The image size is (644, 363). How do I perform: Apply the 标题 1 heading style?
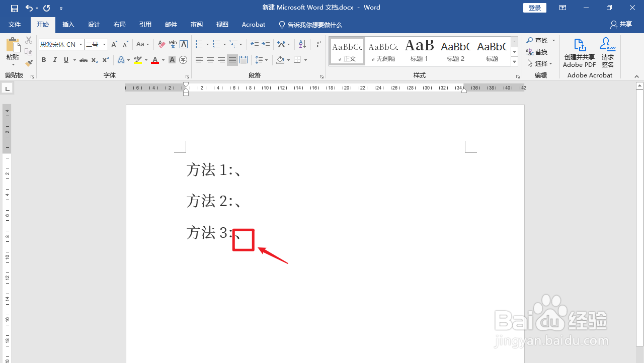click(419, 51)
